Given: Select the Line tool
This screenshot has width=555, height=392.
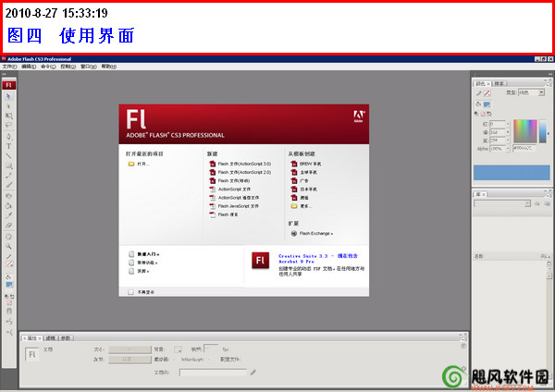Looking at the screenshot, I should click(x=8, y=155).
